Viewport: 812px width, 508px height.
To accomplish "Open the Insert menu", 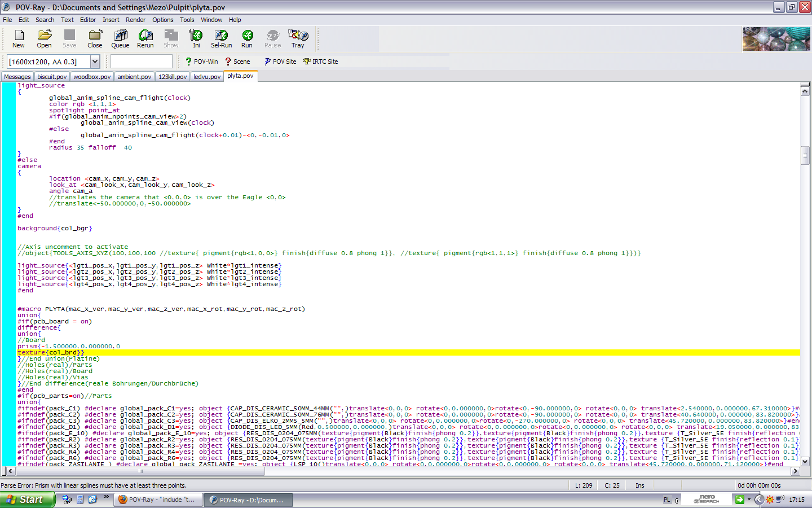I will point(111,20).
